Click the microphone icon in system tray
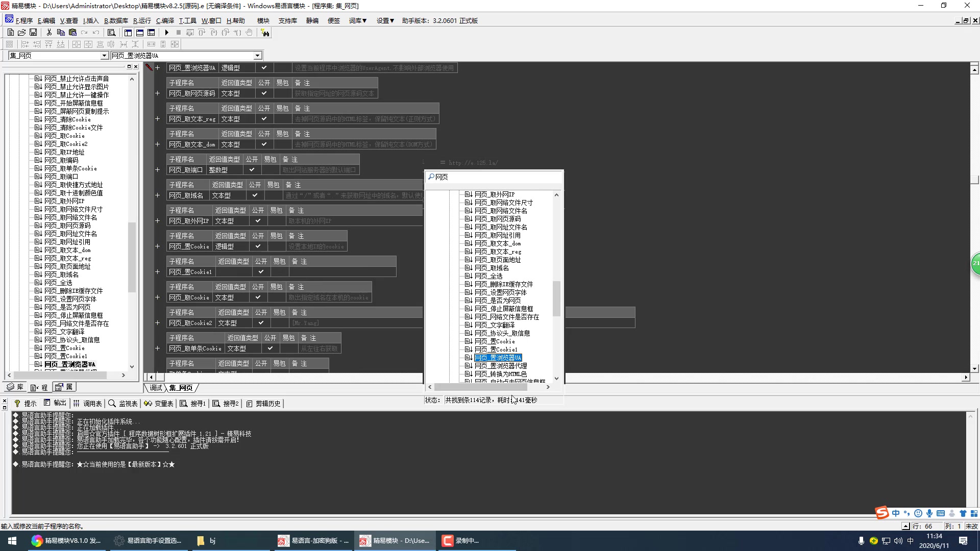The height and width of the screenshot is (551, 980). coord(861,541)
